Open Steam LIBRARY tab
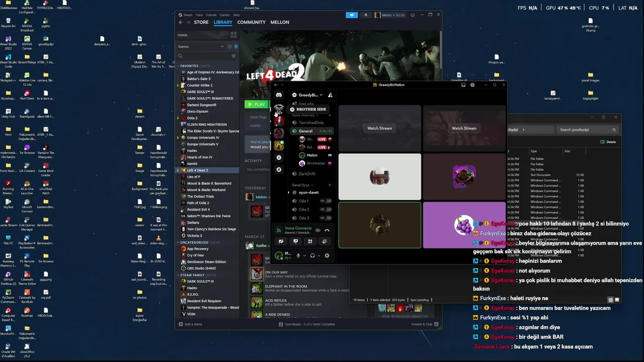644x362 pixels. (223, 22)
